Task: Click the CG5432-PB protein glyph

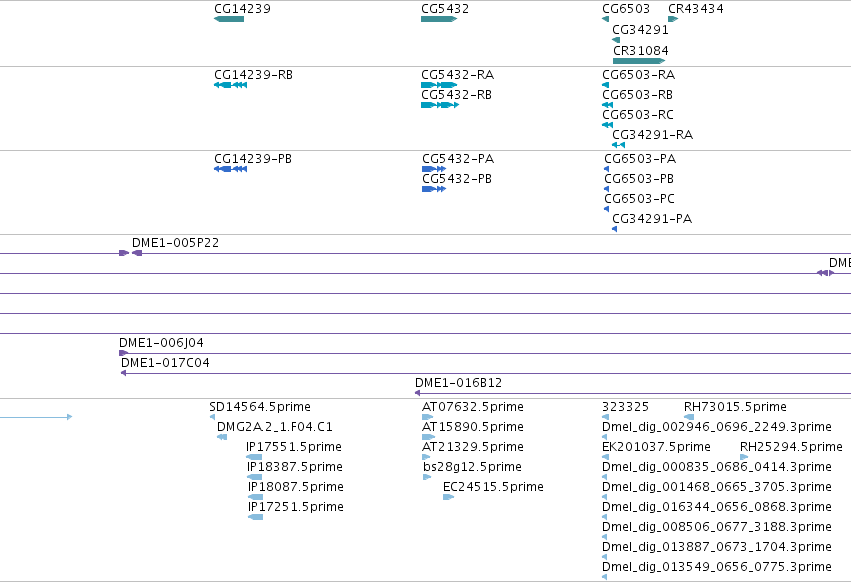Action: point(434,189)
